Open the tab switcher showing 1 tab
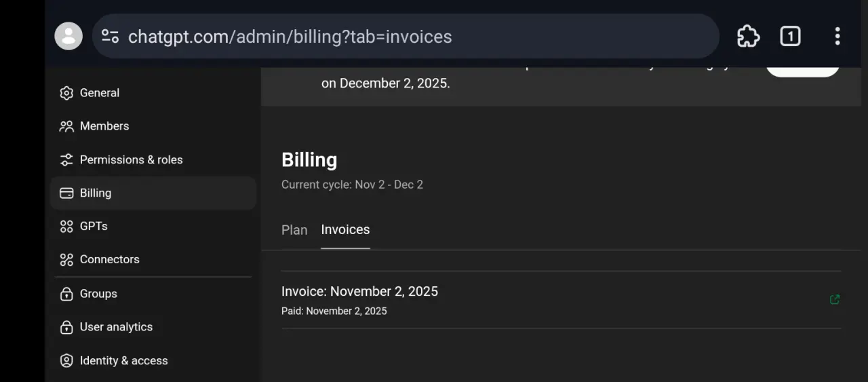Viewport: 868px width, 382px height. click(x=790, y=36)
